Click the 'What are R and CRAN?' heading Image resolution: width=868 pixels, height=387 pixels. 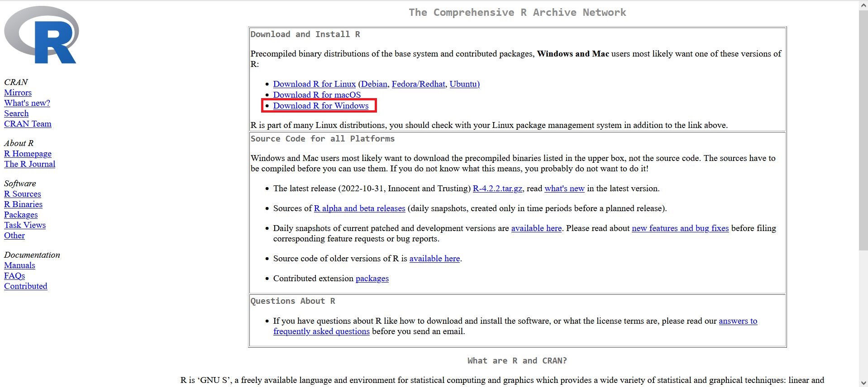pos(517,361)
